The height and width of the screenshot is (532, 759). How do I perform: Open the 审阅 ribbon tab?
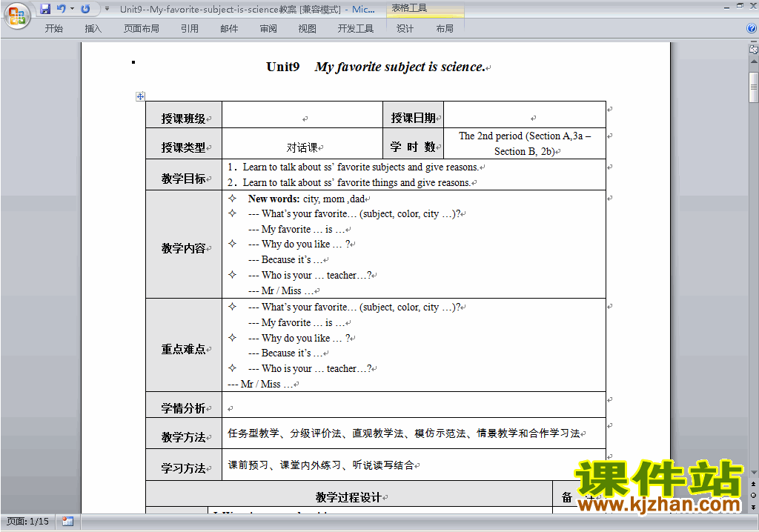pos(268,29)
